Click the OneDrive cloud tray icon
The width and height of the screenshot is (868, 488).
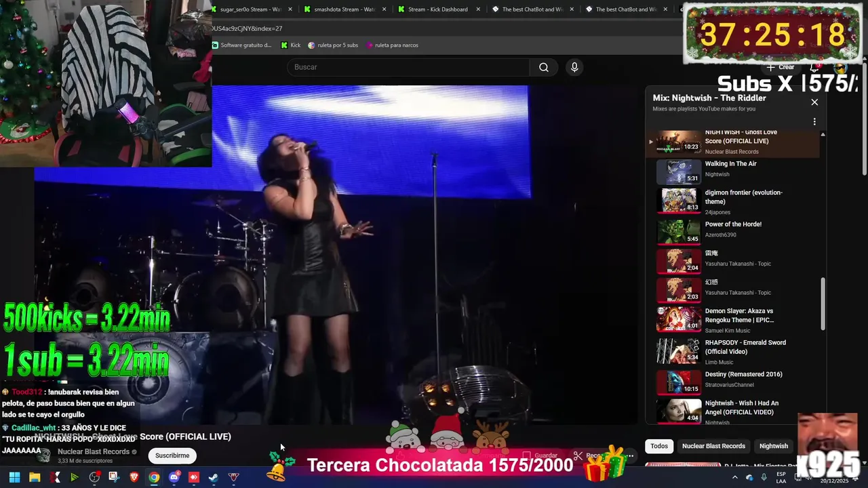point(749,477)
